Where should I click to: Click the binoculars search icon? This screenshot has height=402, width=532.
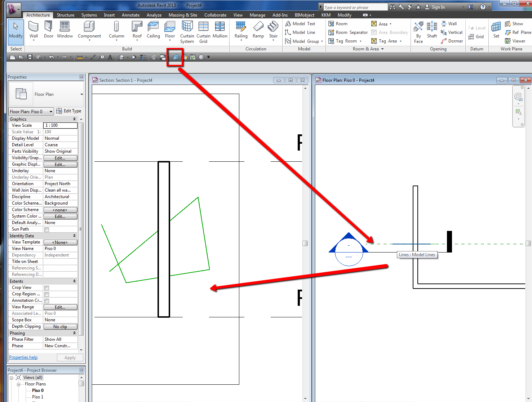point(393,7)
